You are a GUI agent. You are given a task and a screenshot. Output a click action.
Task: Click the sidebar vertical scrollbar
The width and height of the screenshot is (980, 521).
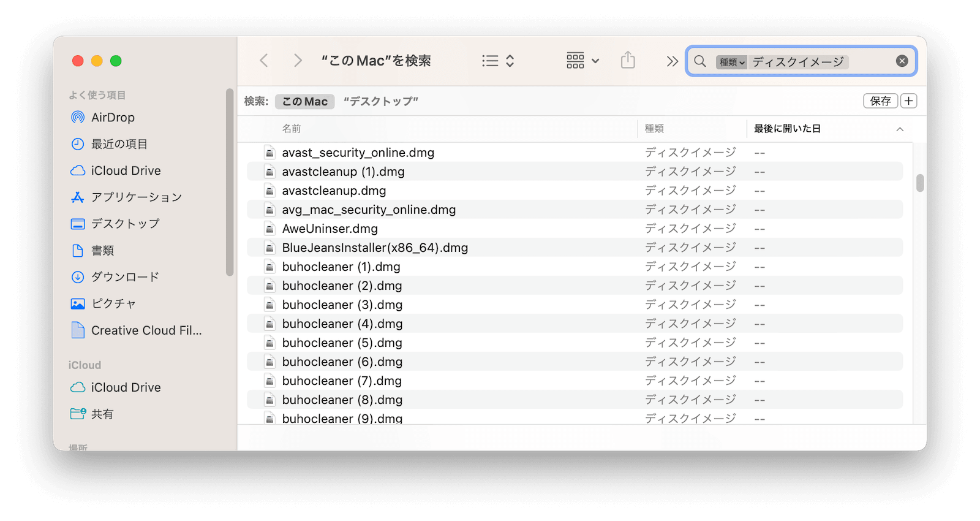coord(230,183)
